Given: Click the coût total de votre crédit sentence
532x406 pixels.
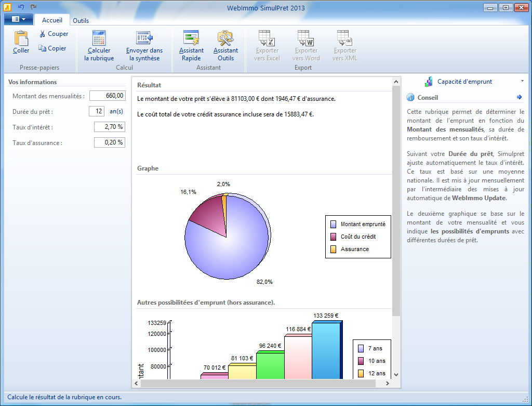Looking at the screenshot, I should [225, 114].
